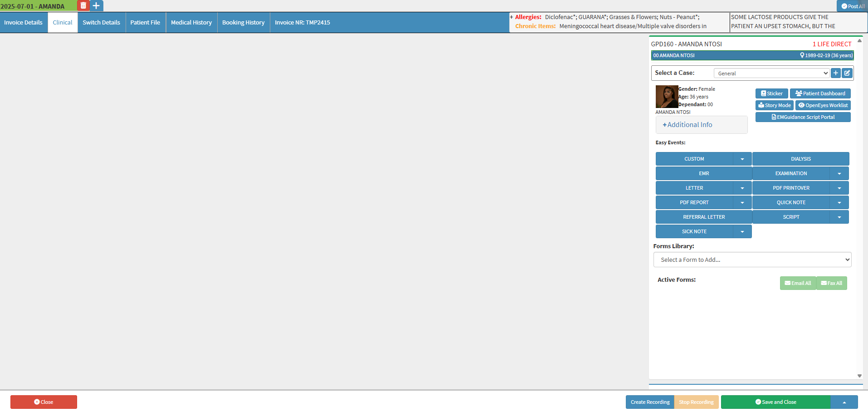Open the Switch Details tab
Image resolution: width=868 pixels, height=412 pixels.
tap(102, 23)
